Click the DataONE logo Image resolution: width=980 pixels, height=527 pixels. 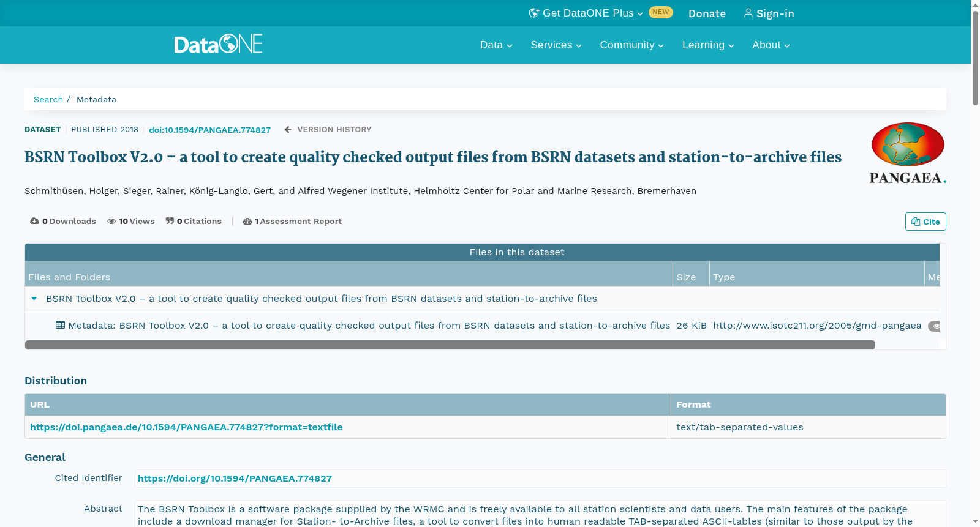click(218, 44)
